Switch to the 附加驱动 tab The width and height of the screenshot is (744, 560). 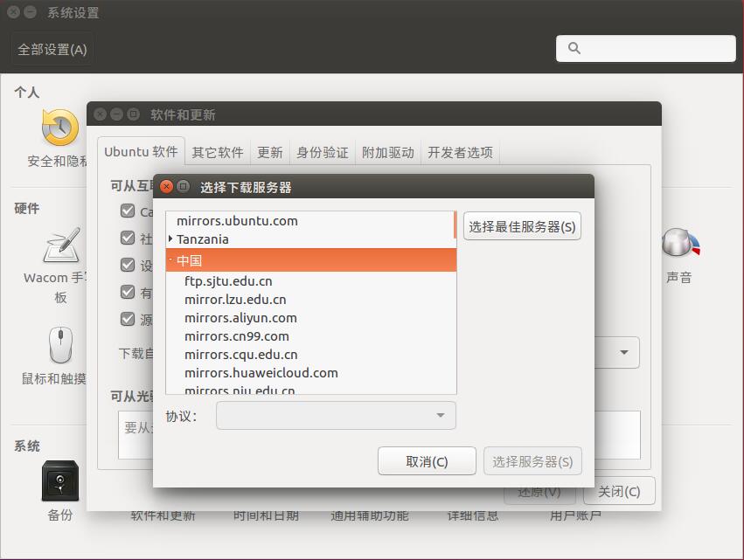pyautogui.click(x=388, y=152)
